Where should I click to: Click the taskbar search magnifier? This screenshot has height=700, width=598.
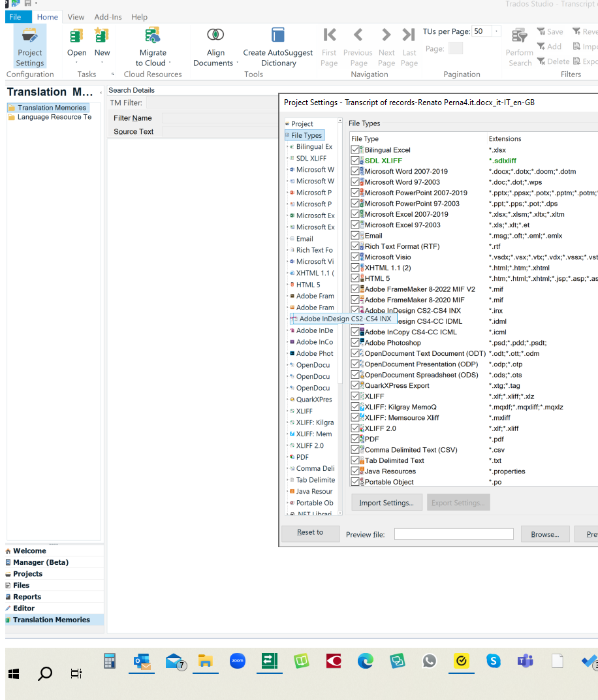[45, 674]
